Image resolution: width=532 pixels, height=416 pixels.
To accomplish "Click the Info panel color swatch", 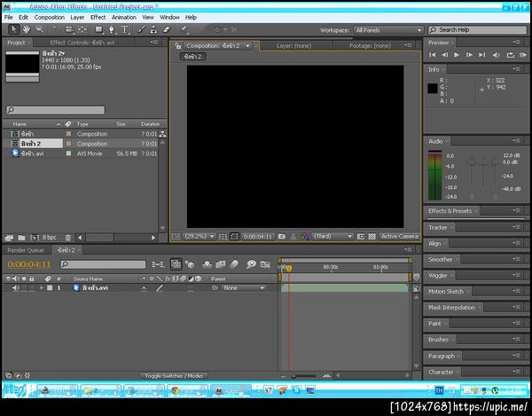I will click(433, 89).
